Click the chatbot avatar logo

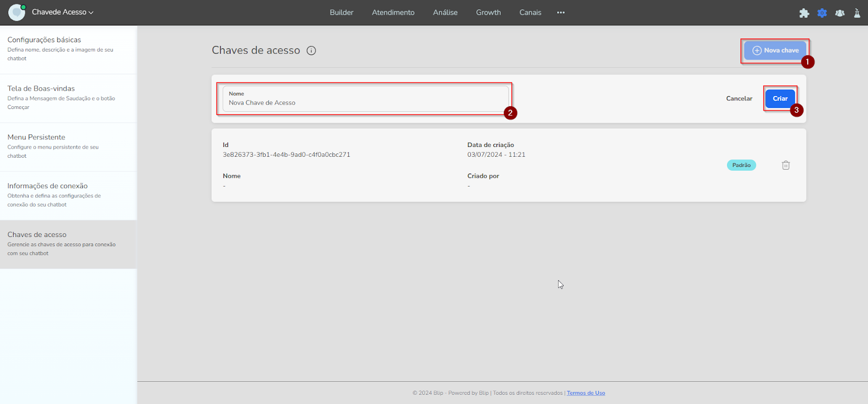click(x=17, y=12)
